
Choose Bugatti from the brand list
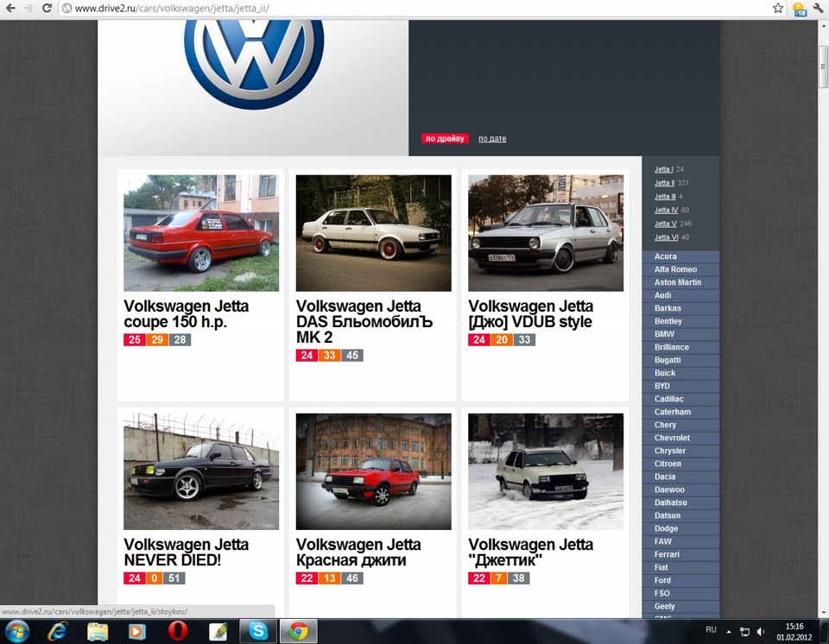tap(680, 360)
